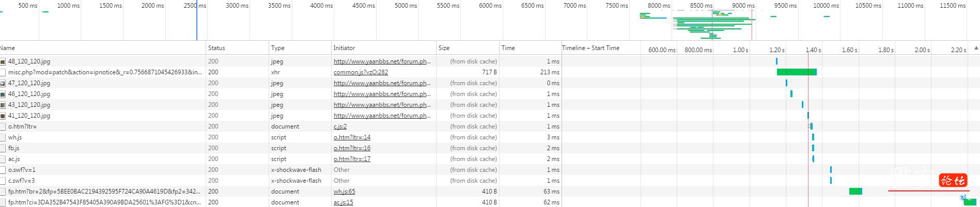Open c.js:2 initiator link
The image size is (980, 207).
[340, 126]
